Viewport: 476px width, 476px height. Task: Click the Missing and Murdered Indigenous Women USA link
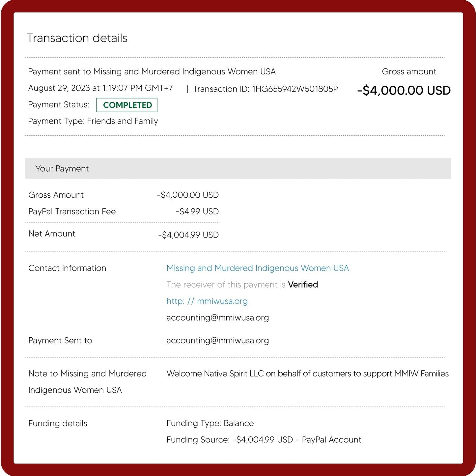pos(257,268)
